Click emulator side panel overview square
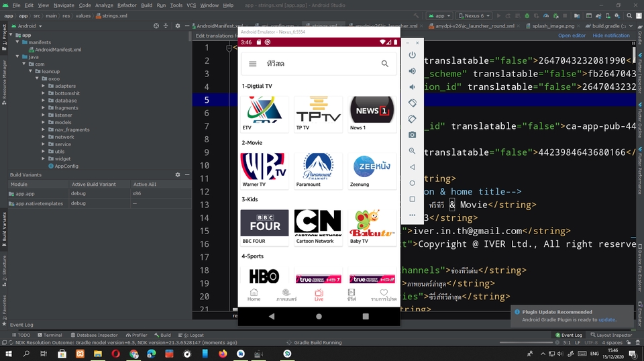 412,199
